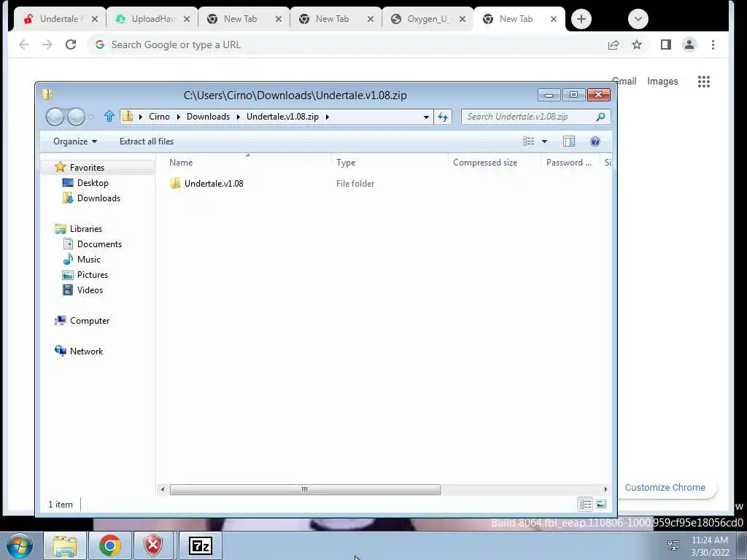Expand the recent pages dropdown arrow
Screen dimensions: 747x560
point(90,117)
